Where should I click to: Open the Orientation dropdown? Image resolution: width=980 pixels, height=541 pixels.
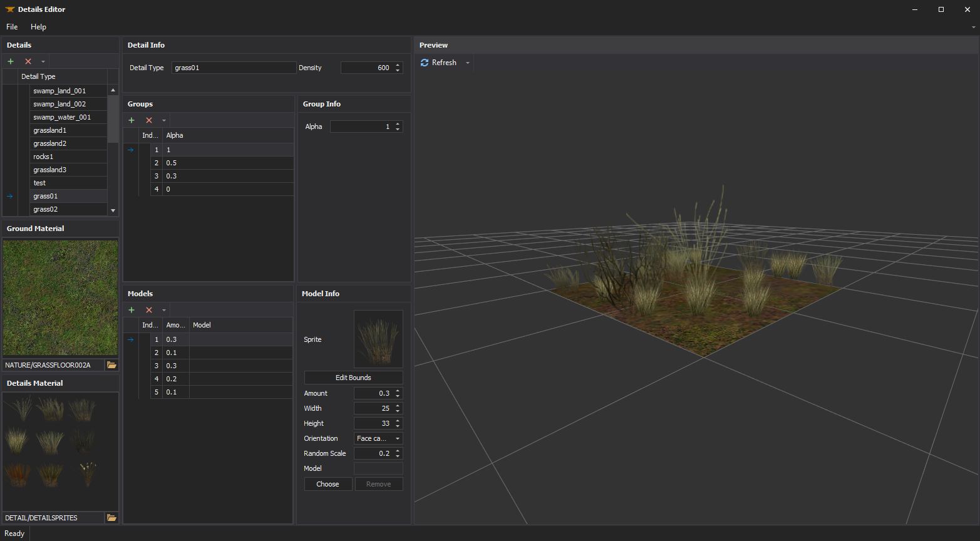[378, 438]
